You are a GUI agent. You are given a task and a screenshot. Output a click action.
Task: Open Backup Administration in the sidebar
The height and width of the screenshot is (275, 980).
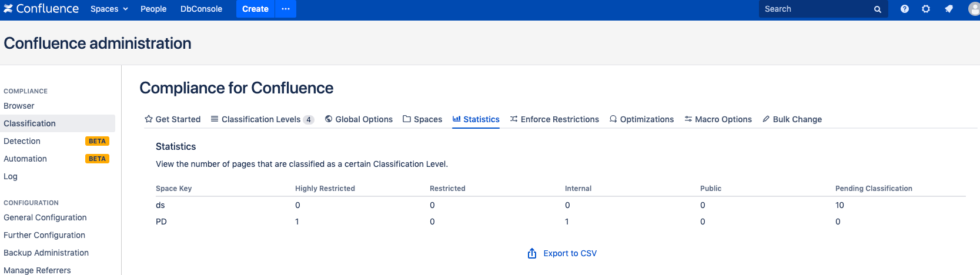46,253
